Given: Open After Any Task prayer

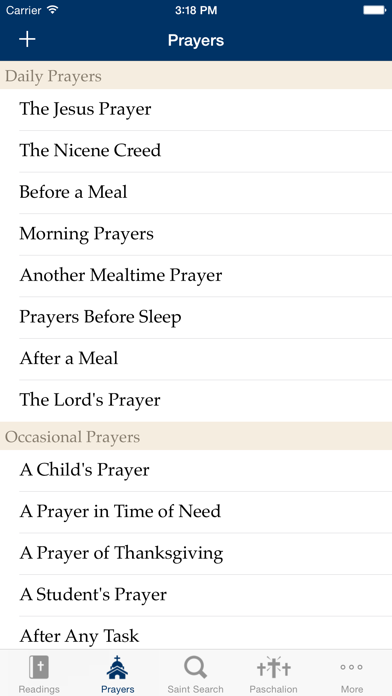Looking at the screenshot, I should click(x=196, y=633).
